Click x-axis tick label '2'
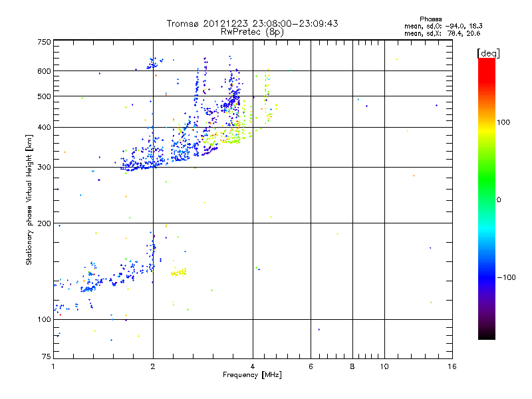Image resolution: width=532 pixels, height=399 pixels. 153,366
